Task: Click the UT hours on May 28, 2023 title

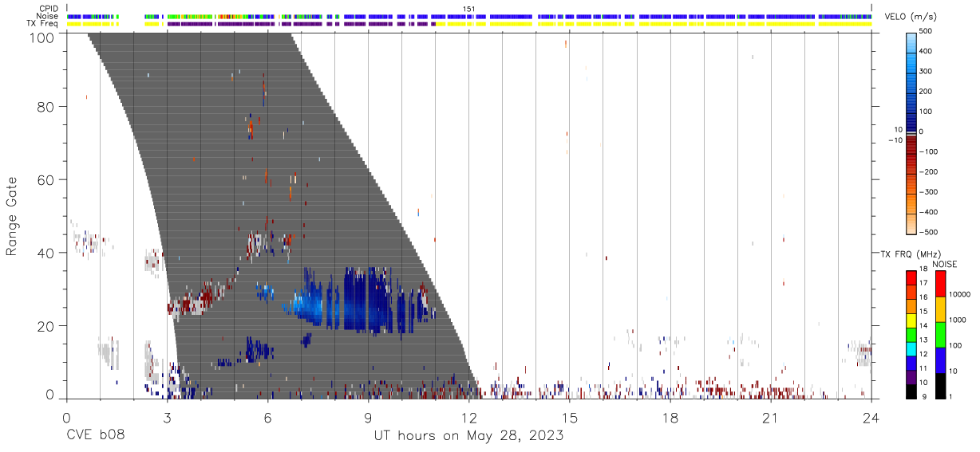Action: 469,437
